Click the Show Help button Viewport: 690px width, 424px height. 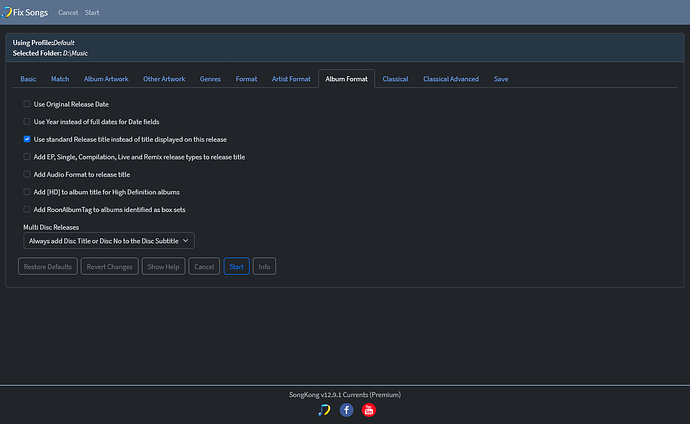click(x=163, y=266)
